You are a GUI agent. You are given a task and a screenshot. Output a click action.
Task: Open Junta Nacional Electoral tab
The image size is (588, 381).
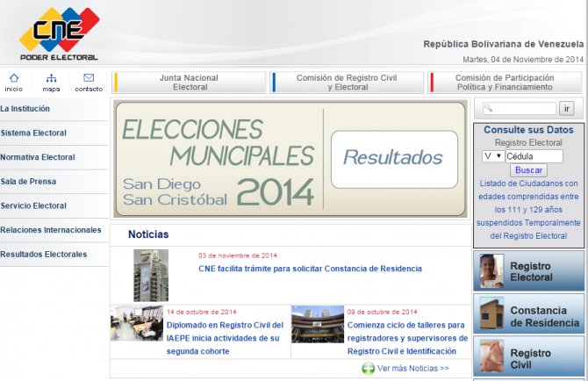(x=190, y=83)
